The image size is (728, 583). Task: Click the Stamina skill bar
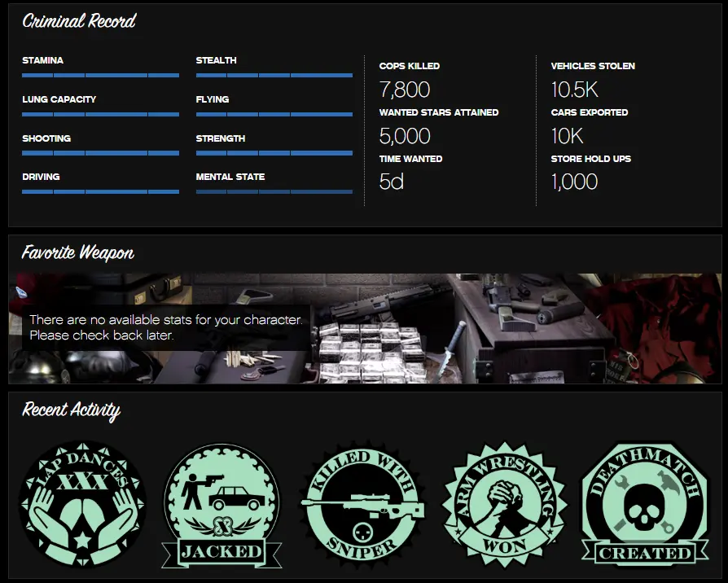tap(100, 75)
